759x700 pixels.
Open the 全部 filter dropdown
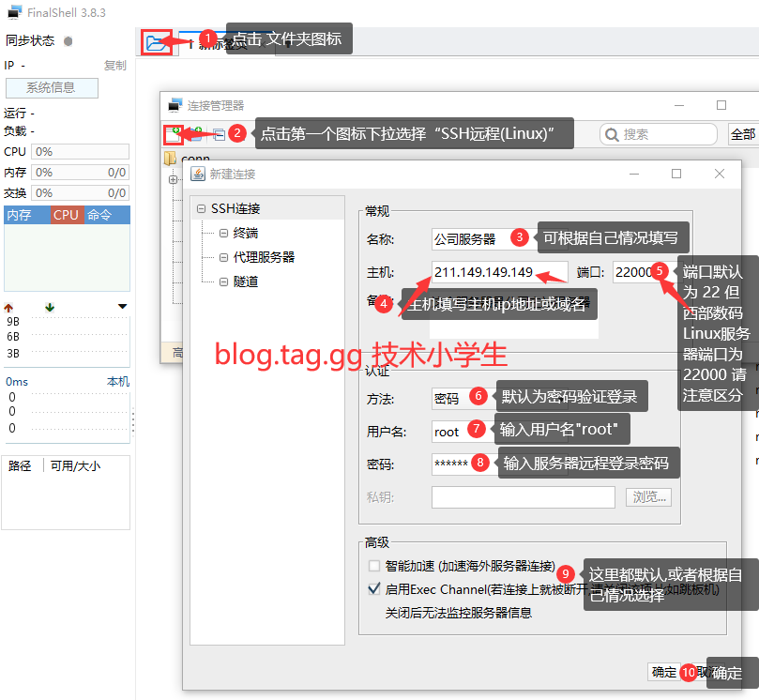[x=743, y=133]
